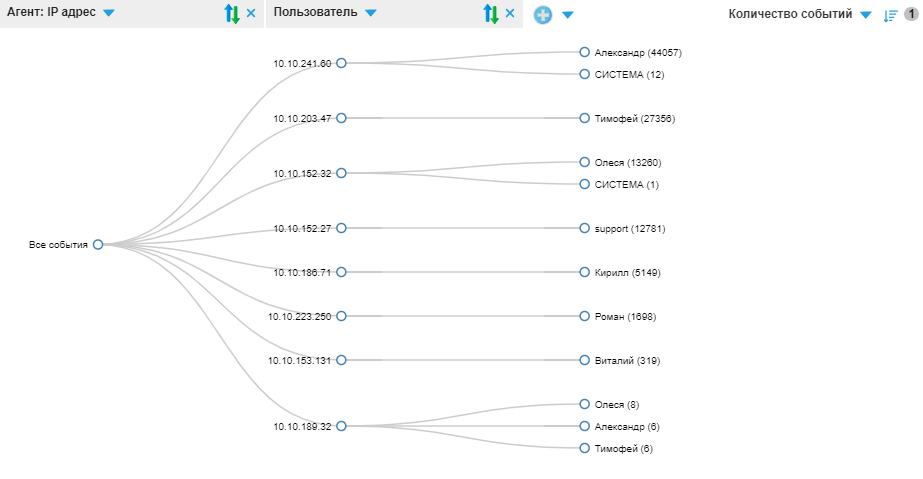Remove the Агент: IP адрес grouping level
The height and width of the screenshot is (479, 923).
point(251,14)
